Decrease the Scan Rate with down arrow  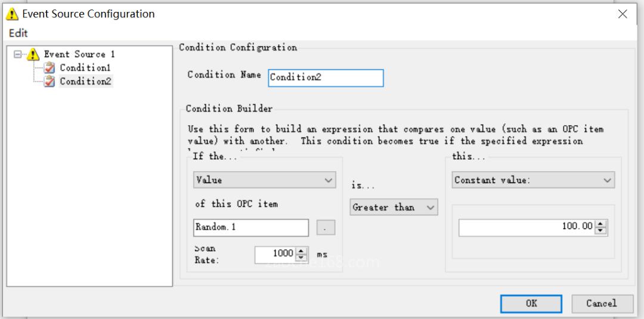[302, 258]
